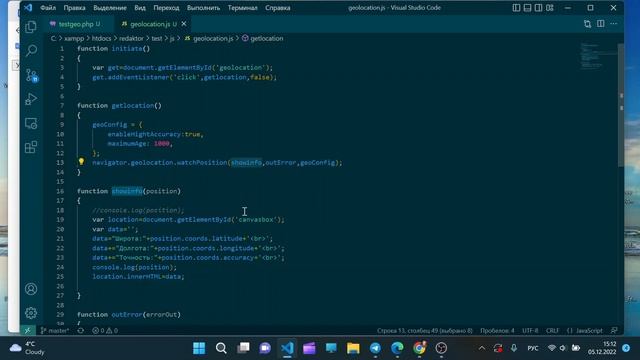Click the xampp breadcrumb segment

click(74, 38)
